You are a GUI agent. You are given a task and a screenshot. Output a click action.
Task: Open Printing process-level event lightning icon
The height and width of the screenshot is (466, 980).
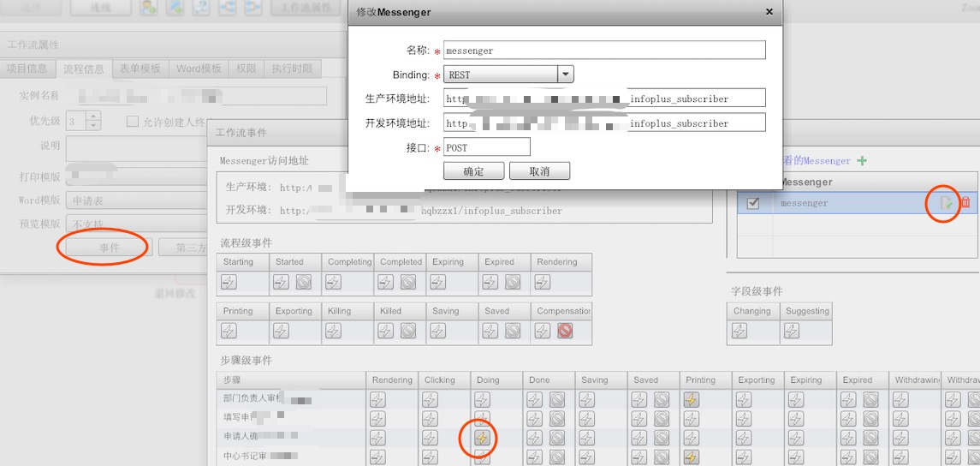coord(229,331)
